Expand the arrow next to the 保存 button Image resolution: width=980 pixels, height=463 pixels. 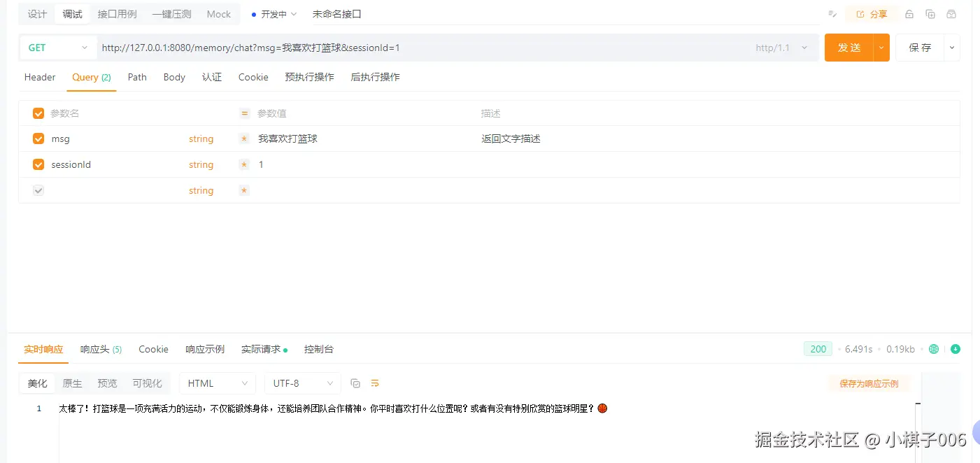pos(952,48)
